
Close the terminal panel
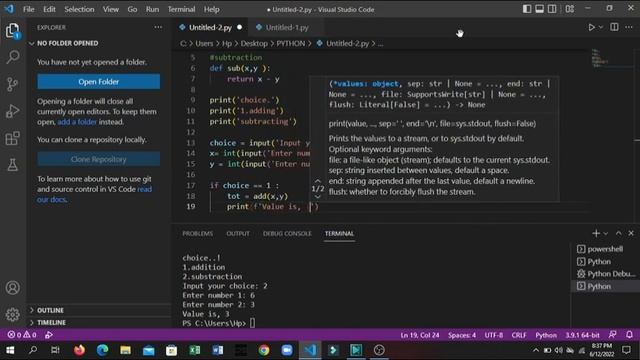631,233
